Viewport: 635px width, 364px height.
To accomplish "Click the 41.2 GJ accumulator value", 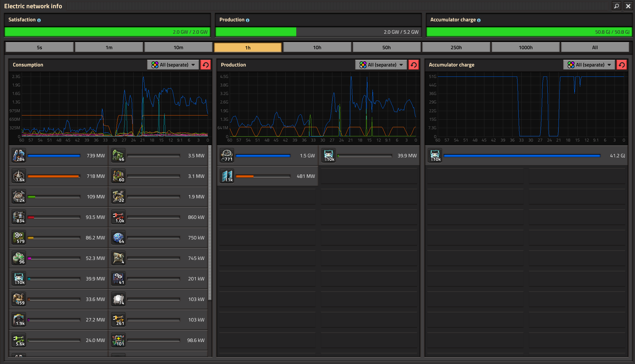I will tap(617, 156).
